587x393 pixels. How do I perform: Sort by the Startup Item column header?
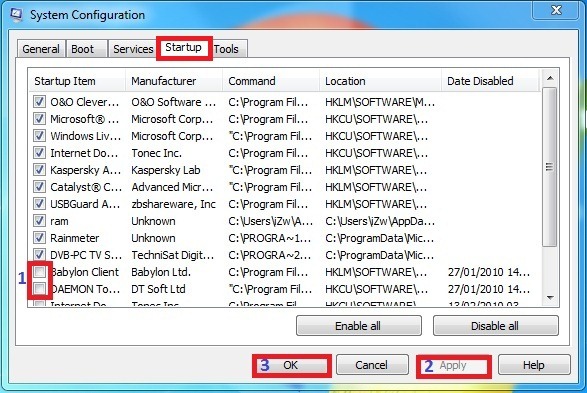[x=77, y=81]
